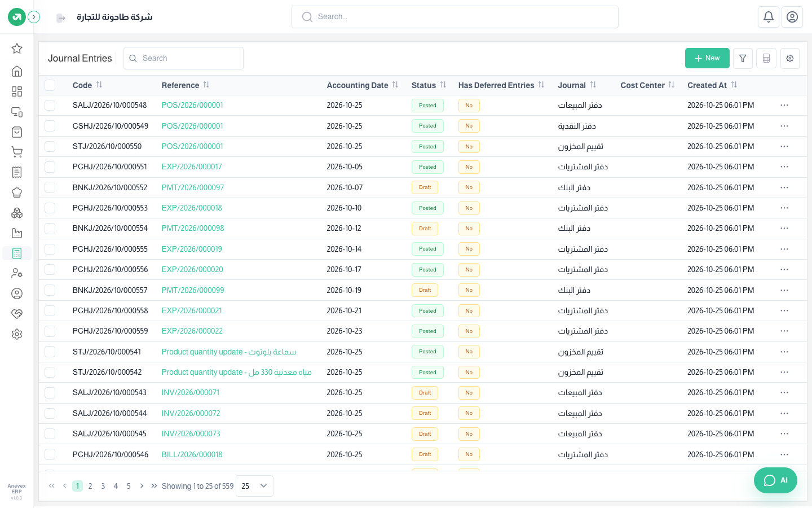The image size is (812, 508).
Task: Open reference link BILL/2026/000018
Action: click(192, 454)
